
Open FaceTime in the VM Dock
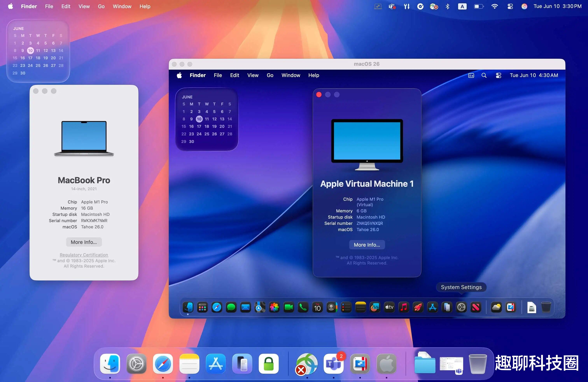click(289, 307)
